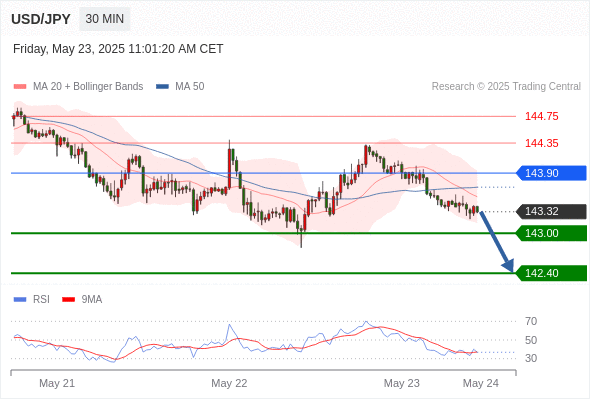Click the May 22 date axis label

(229, 383)
